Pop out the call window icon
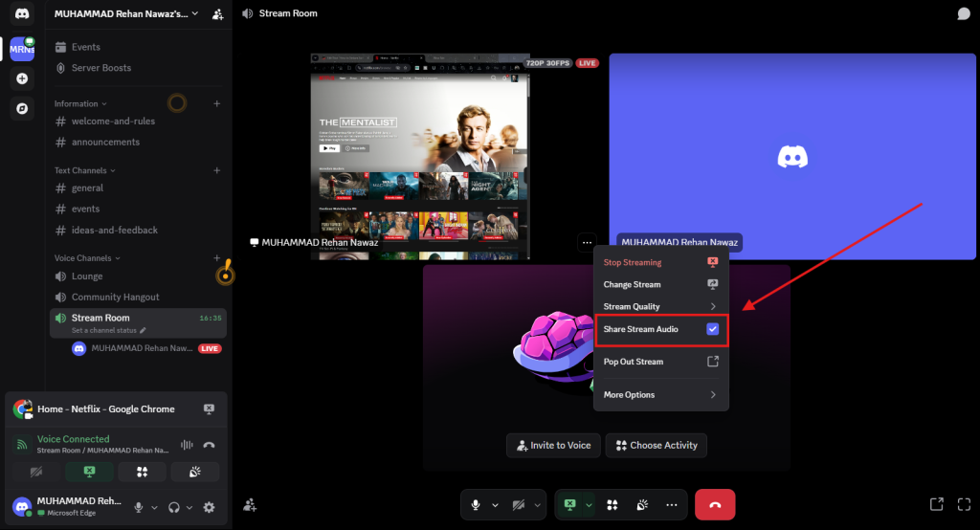Image resolution: width=980 pixels, height=530 pixels. coord(936,504)
